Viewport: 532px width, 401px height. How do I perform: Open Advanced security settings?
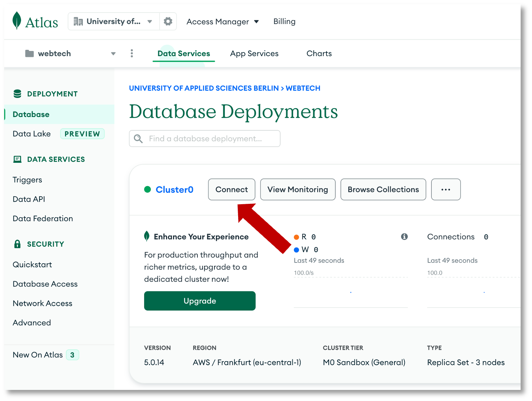(32, 323)
